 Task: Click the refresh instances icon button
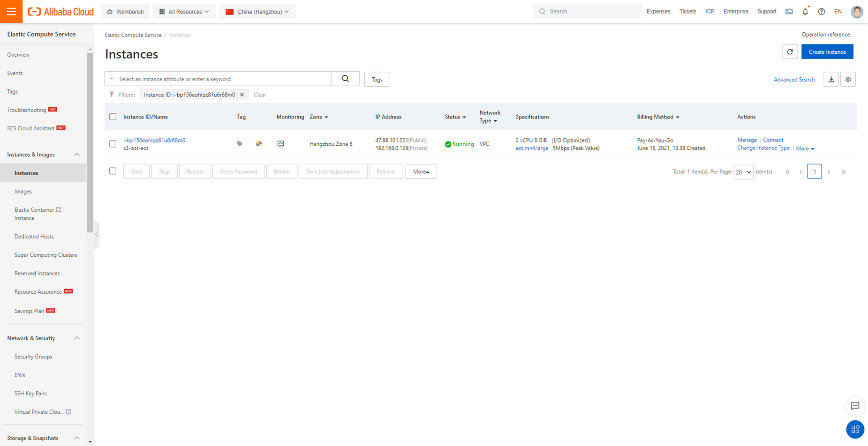[x=790, y=52]
